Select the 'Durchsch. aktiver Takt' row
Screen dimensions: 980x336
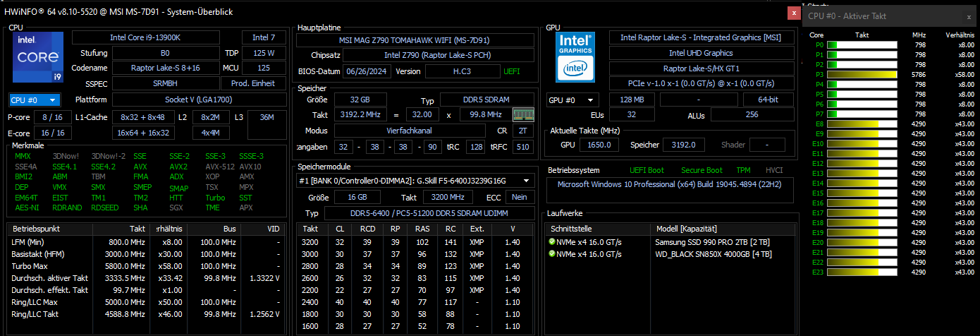pyautogui.click(x=147, y=277)
